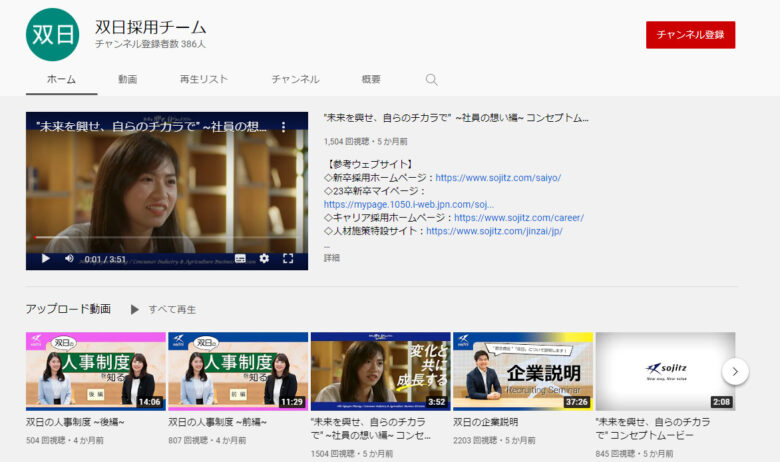This screenshot has width=780, height=462.
Task: Go to the チャンネル tab
Action: (x=295, y=79)
